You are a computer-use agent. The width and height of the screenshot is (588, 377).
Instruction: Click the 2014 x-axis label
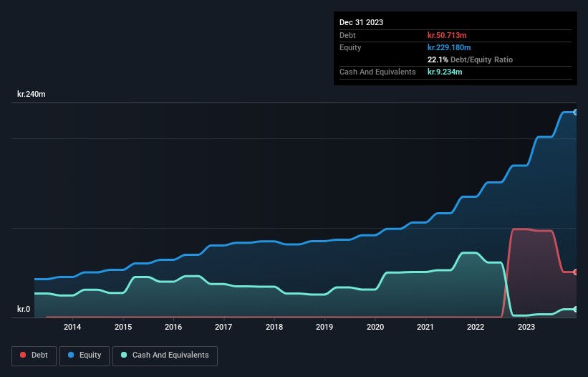(x=72, y=327)
